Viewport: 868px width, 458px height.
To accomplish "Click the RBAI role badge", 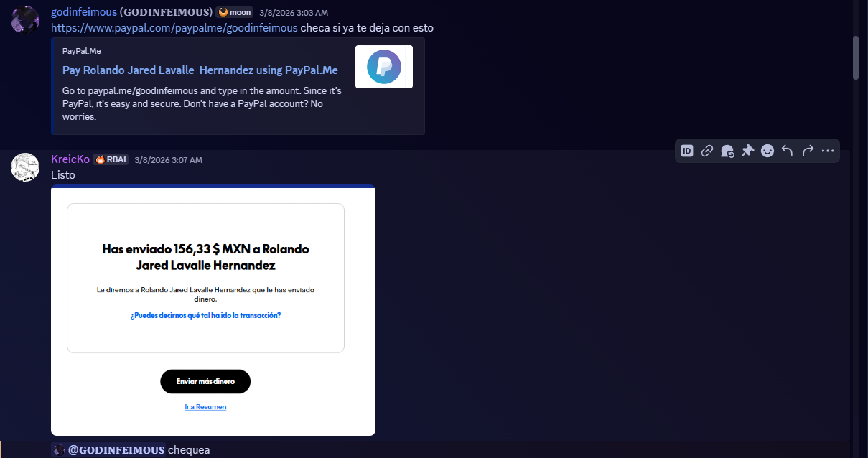I will [111, 159].
